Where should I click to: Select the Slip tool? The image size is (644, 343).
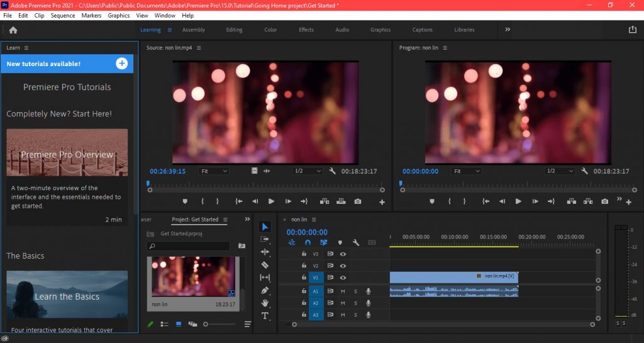coord(265,278)
